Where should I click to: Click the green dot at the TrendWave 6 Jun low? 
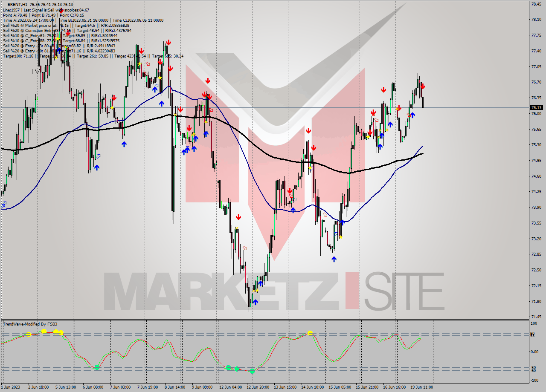(97, 367)
